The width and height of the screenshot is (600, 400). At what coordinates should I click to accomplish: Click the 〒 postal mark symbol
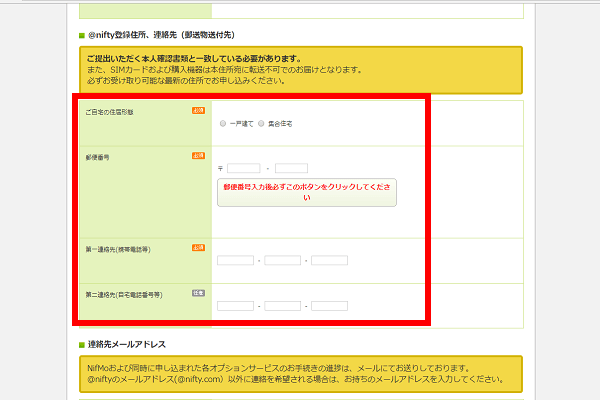[220, 169]
